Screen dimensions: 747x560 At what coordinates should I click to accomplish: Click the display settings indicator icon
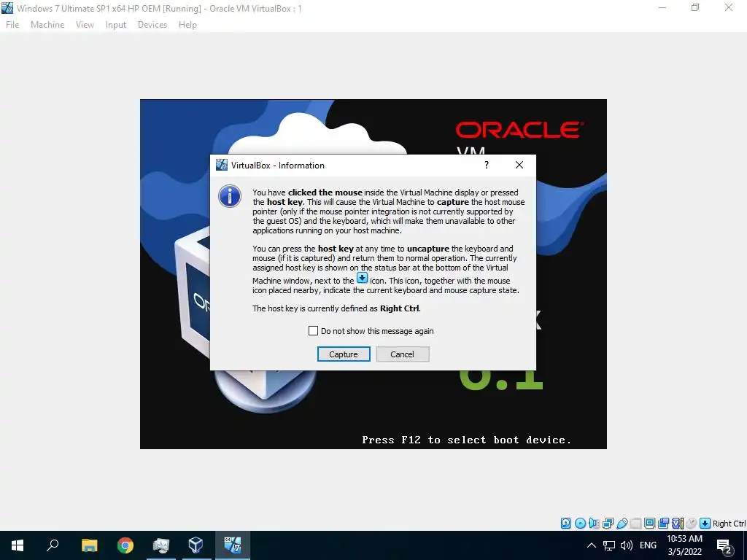[649, 524]
